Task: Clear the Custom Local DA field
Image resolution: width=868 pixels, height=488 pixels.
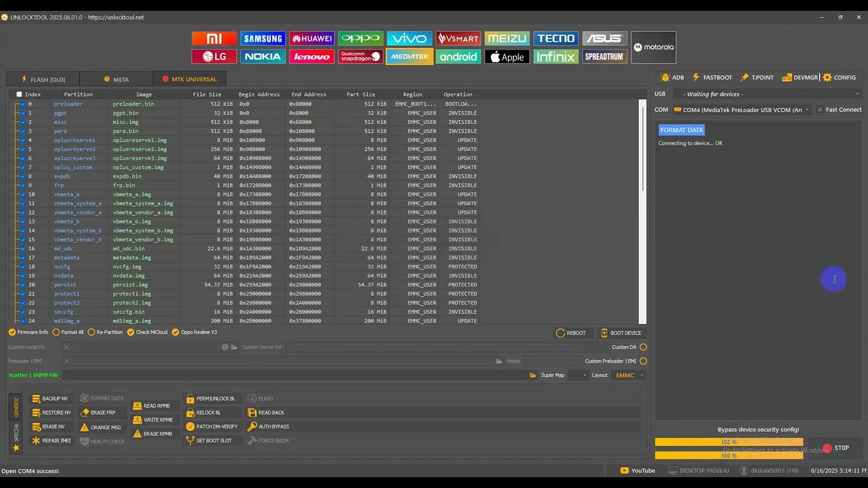Action: click(x=66, y=347)
